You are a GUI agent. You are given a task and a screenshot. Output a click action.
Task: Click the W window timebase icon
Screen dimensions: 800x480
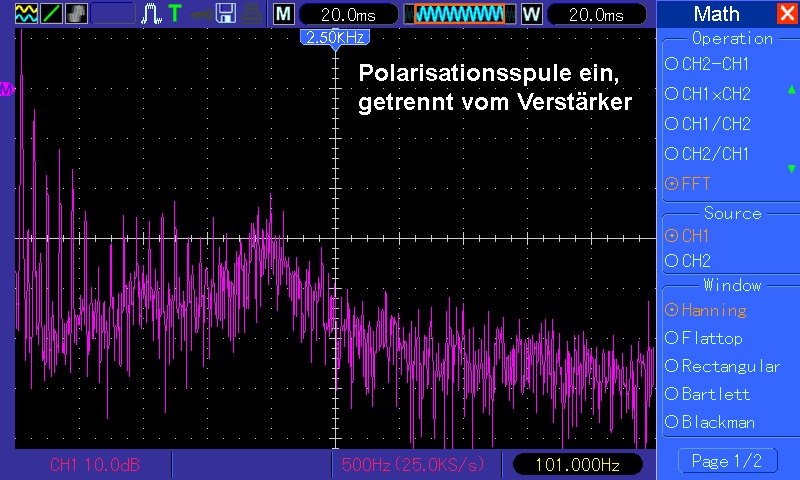click(531, 14)
